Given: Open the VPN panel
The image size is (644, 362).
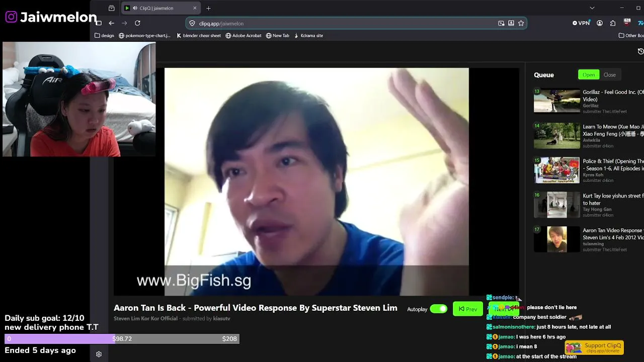Looking at the screenshot, I should 581,23.
